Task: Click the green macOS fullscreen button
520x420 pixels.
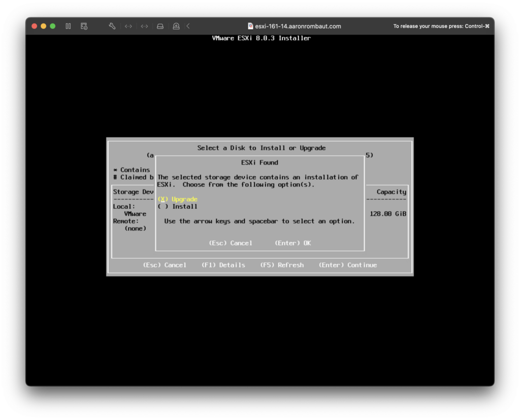Action: point(52,26)
